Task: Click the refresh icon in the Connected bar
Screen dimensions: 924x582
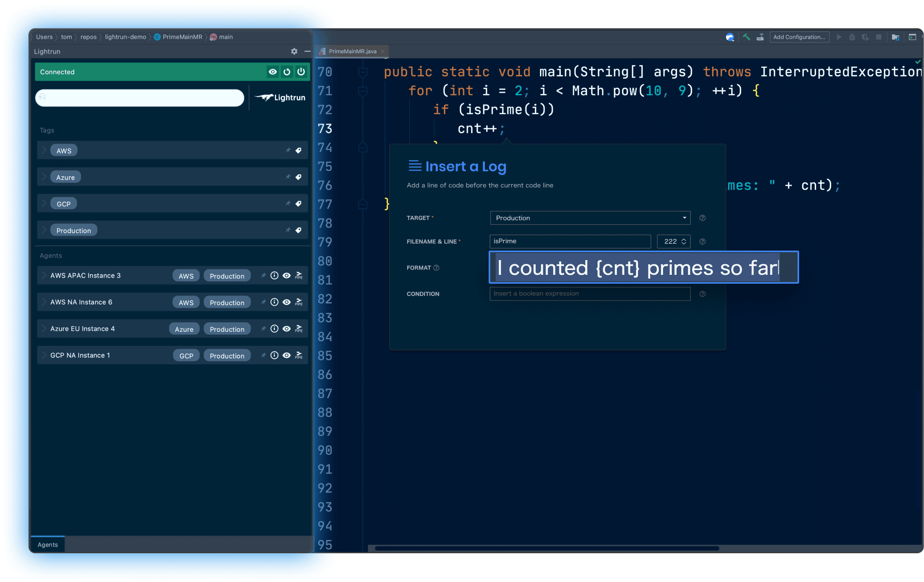Action: [287, 72]
